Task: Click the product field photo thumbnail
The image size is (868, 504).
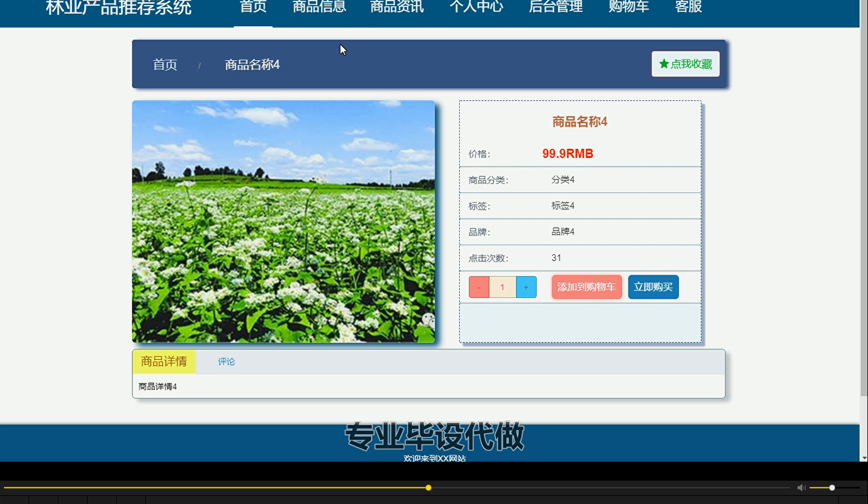Action: click(283, 222)
